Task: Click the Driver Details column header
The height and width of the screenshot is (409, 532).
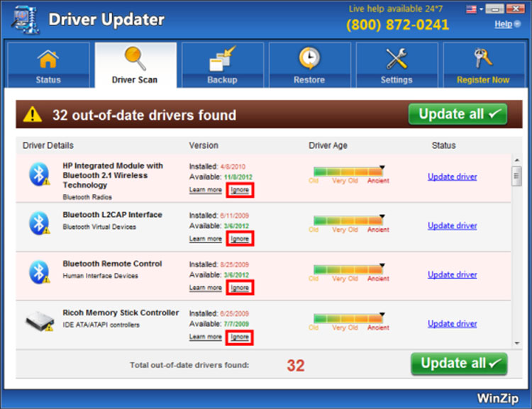Action: point(48,145)
